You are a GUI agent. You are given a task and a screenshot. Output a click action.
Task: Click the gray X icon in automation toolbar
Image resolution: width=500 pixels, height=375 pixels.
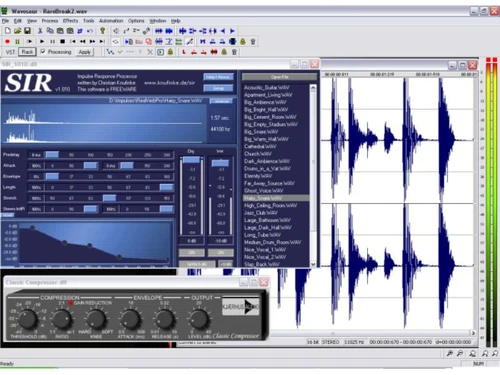click(x=150, y=52)
